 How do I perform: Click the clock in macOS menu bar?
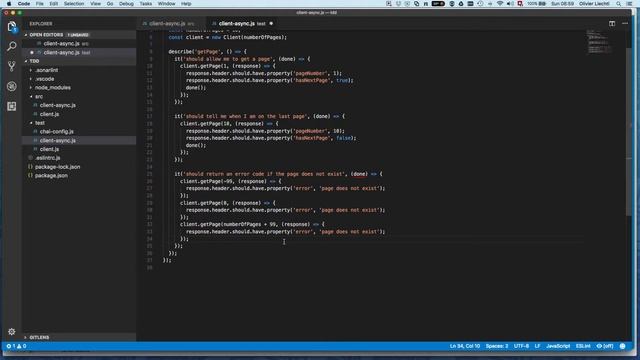pyautogui.click(x=562, y=4)
